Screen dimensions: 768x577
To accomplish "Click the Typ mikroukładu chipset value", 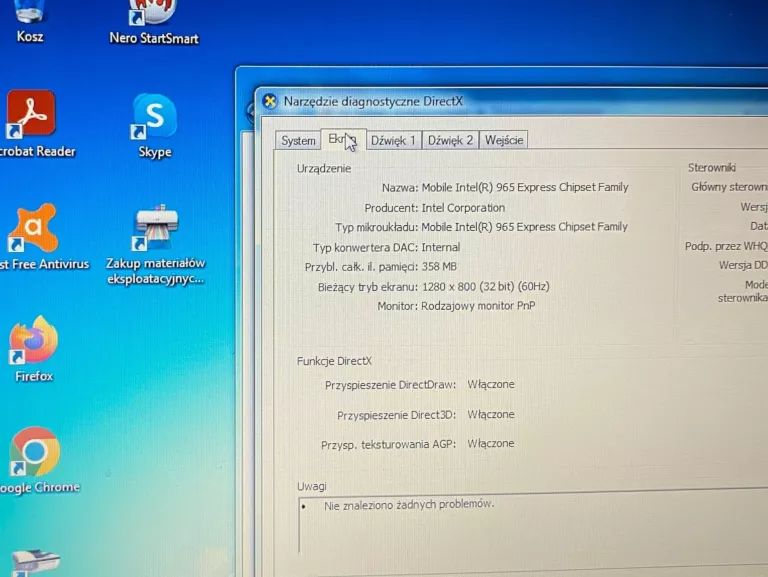I will tap(524, 227).
